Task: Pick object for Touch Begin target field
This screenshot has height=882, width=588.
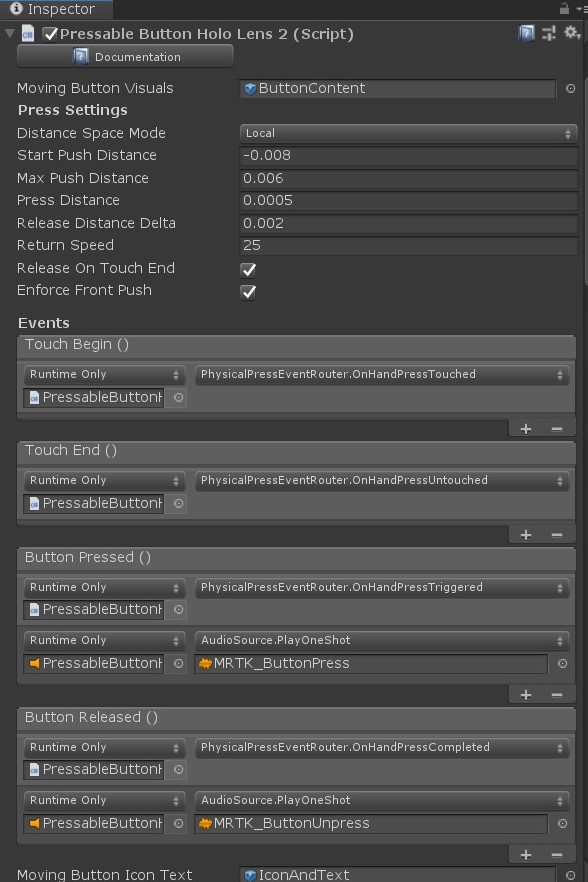Action: coord(178,398)
